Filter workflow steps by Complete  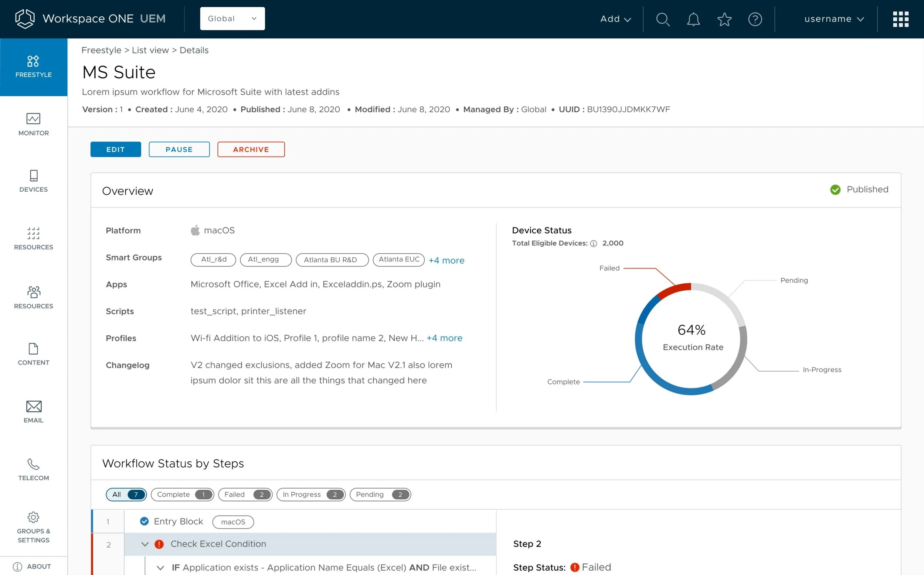click(182, 494)
